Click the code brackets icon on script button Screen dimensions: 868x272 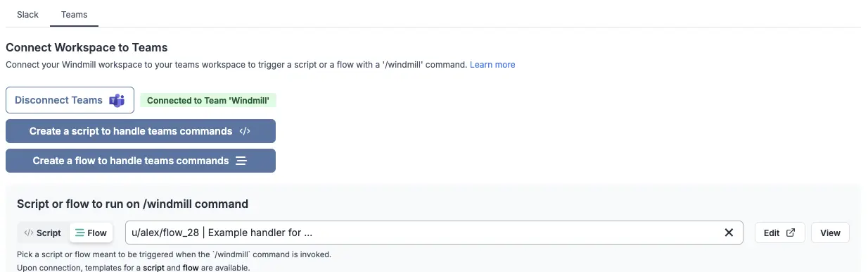pyautogui.click(x=245, y=131)
